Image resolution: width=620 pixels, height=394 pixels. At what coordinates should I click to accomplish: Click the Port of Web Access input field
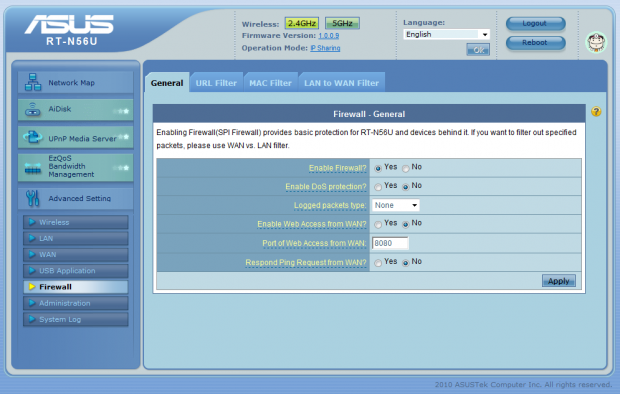(390, 243)
